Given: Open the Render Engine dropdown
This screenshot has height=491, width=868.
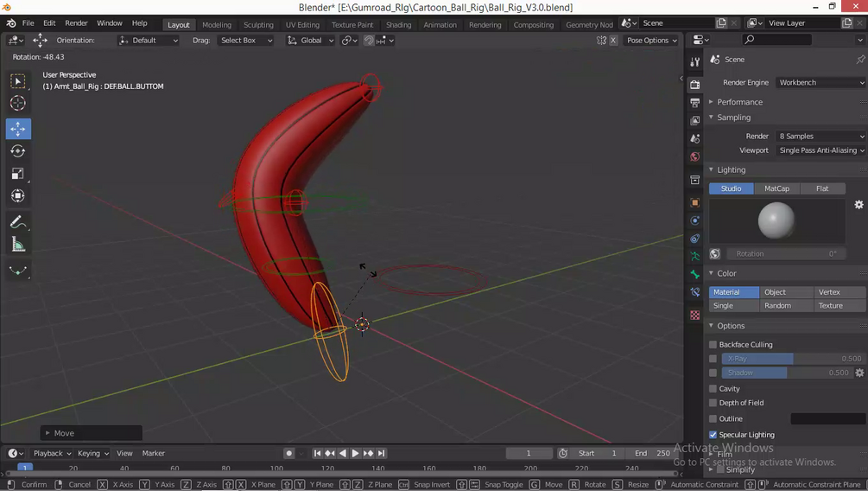Looking at the screenshot, I should pos(820,83).
